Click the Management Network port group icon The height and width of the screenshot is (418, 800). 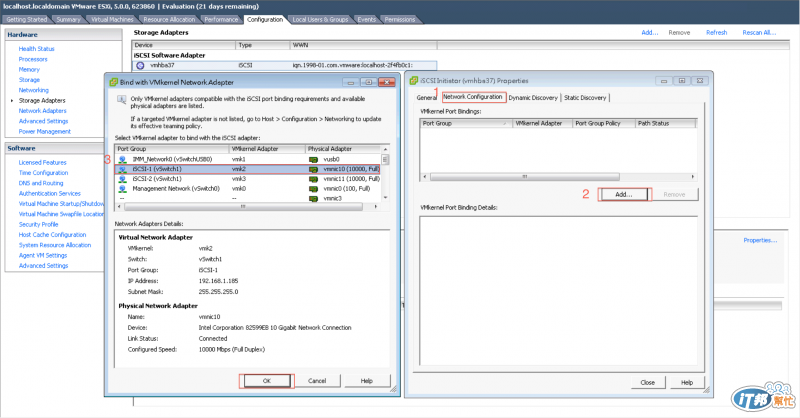pyautogui.click(x=122, y=189)
